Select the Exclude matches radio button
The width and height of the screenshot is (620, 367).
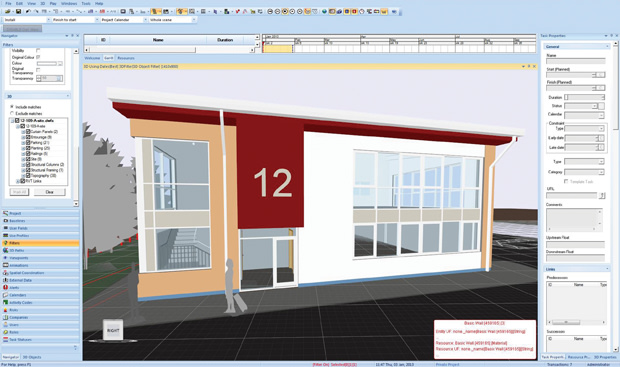tap(12, 113)
